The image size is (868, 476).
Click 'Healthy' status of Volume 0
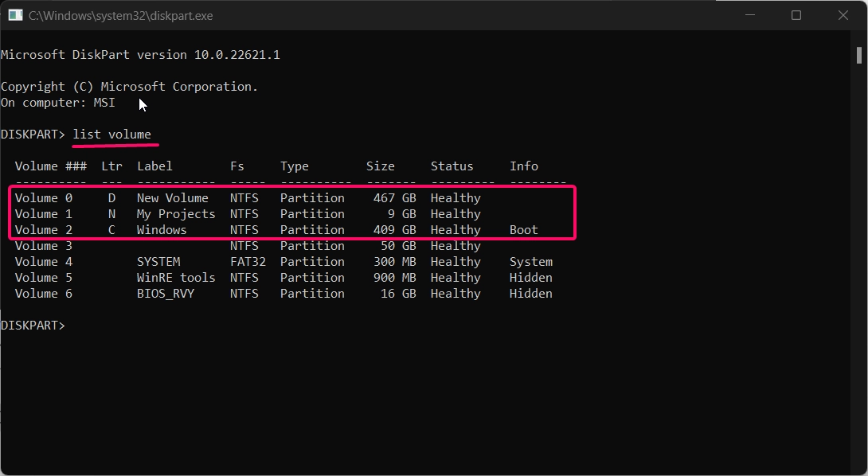(x=456, y=198)
